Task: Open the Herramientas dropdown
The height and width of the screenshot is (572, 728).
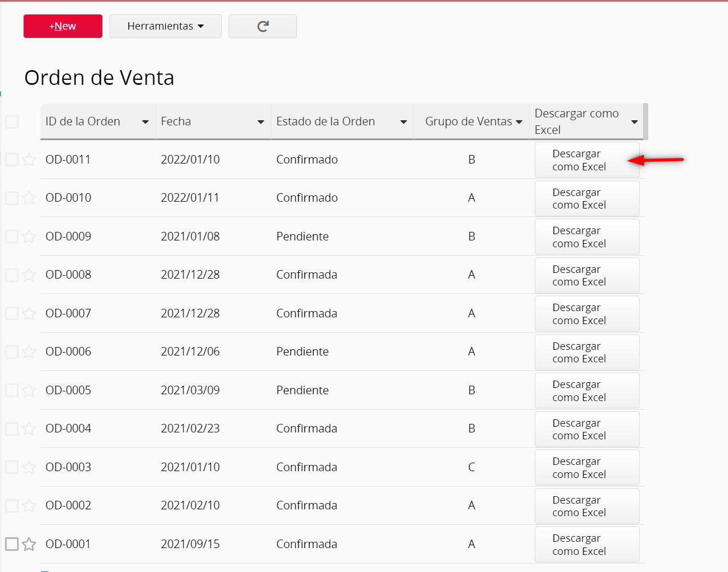Action: click(165, 26)
